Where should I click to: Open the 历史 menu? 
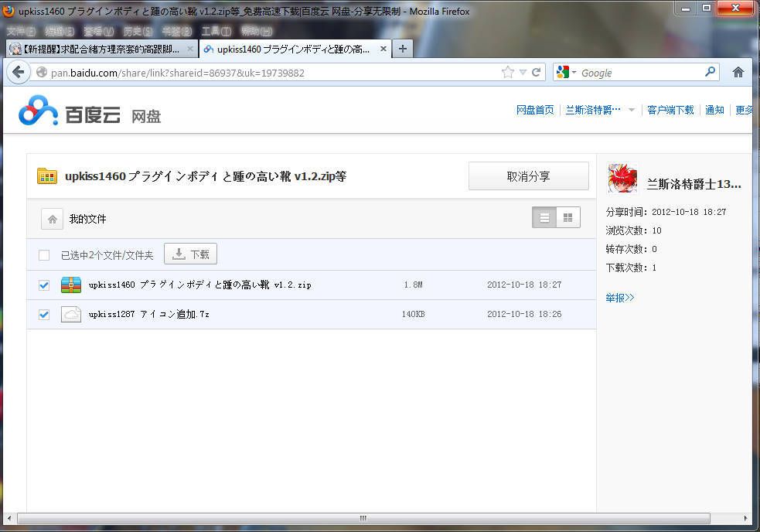[x=138, y=32]
